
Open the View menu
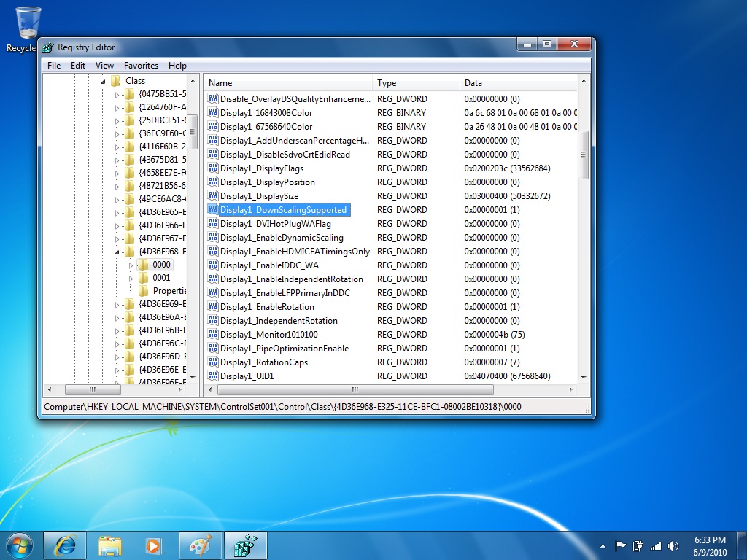tap(104, 66)
